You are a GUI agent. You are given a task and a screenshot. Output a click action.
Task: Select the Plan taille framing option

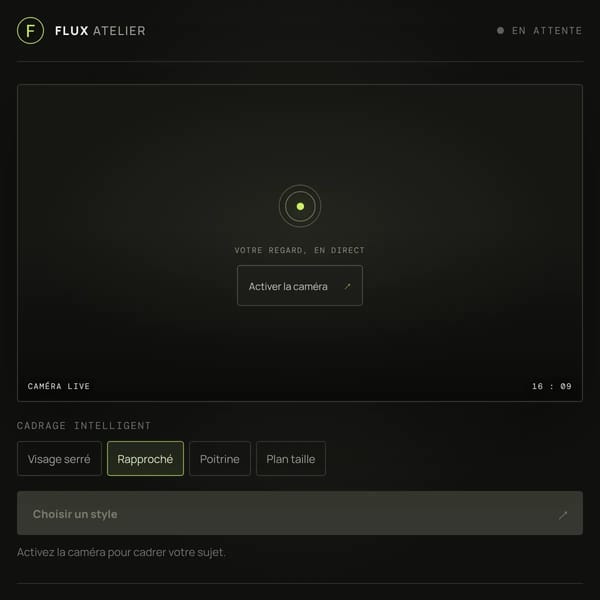pos(291,458)
